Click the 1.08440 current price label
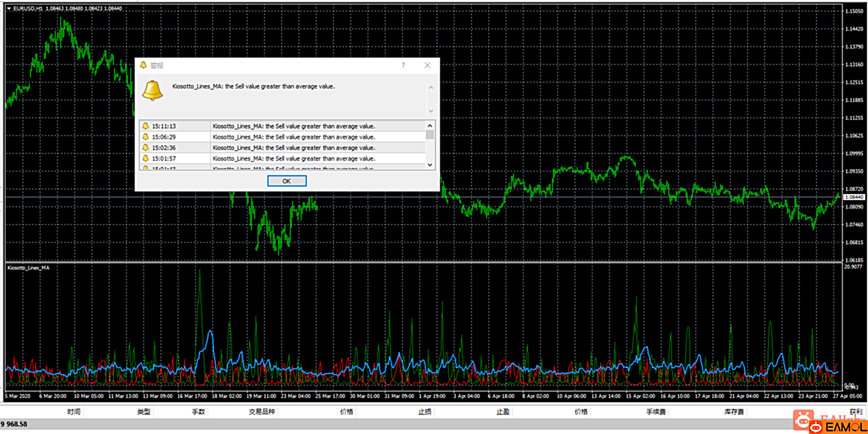The height and width of the screenshot is (434, 868). [x=854, y=197]
